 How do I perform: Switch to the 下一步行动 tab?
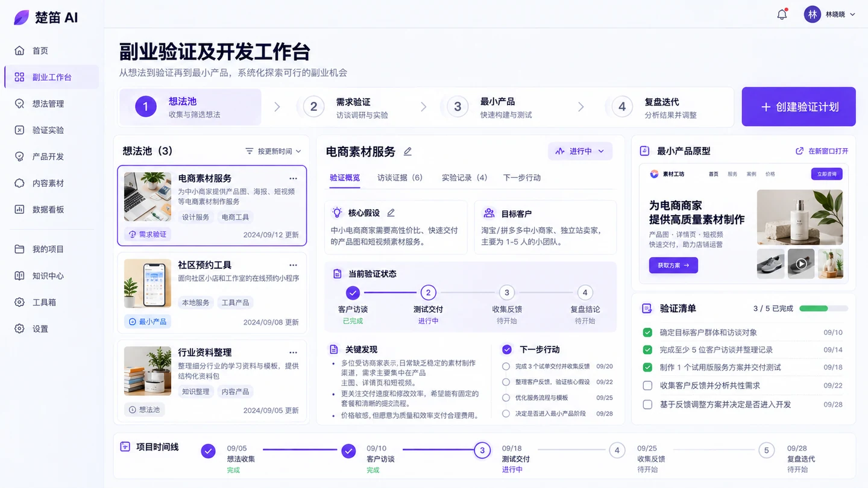coord(522,178)
